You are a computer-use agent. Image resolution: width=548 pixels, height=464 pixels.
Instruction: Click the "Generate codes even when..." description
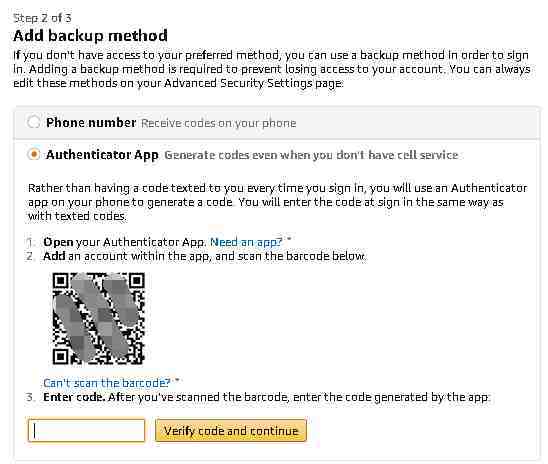tap(311, 155)
